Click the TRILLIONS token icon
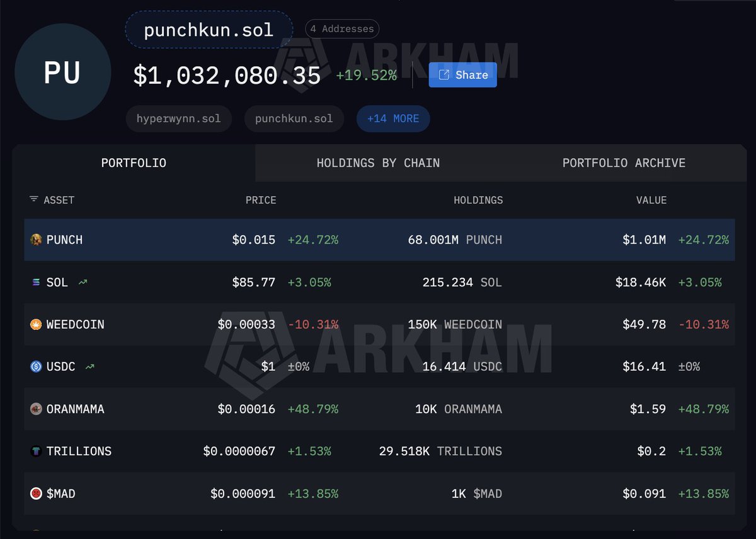 (x=36, y=451)
